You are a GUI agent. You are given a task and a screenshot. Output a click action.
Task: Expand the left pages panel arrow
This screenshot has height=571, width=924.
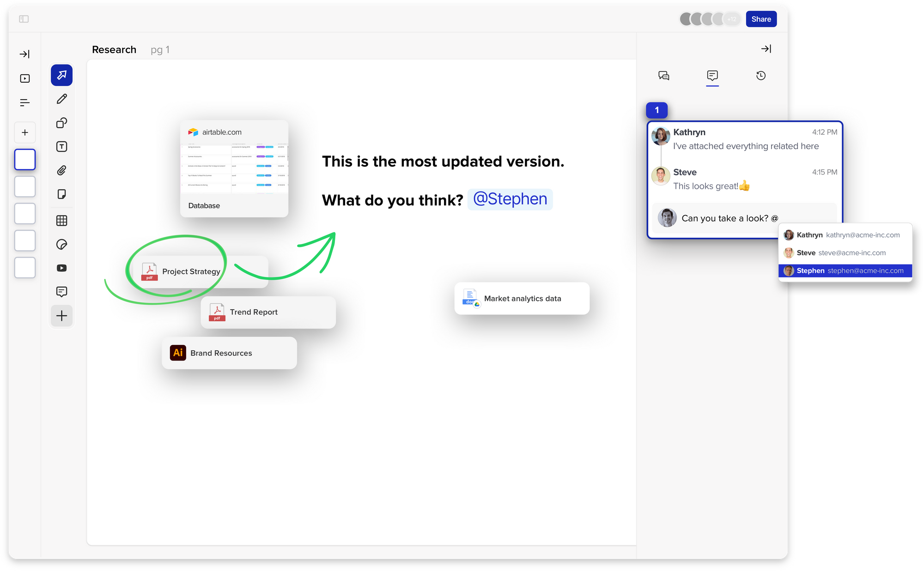pyautogui.click(x=25, y=54)
